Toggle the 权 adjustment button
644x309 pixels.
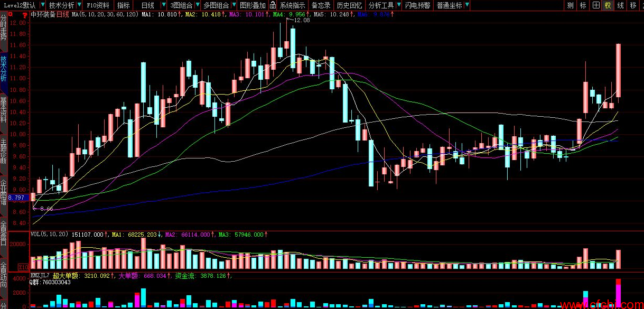pos(608,5)
